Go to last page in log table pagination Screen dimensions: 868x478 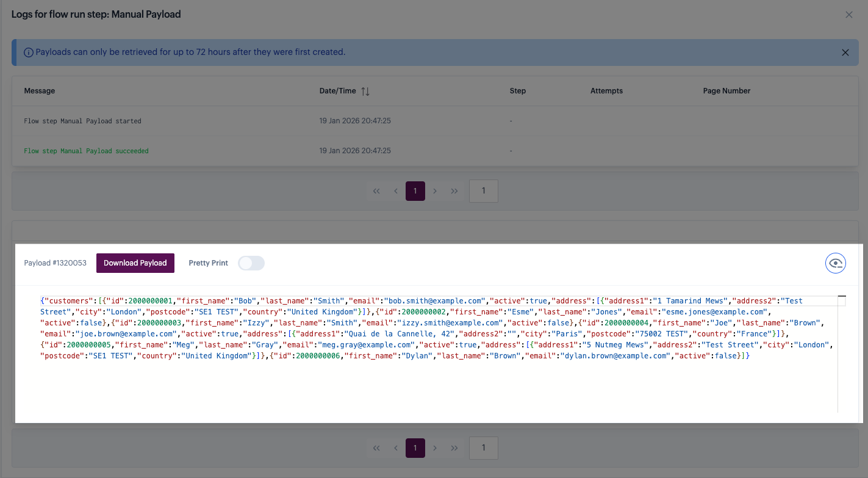[x=454, y=191]
